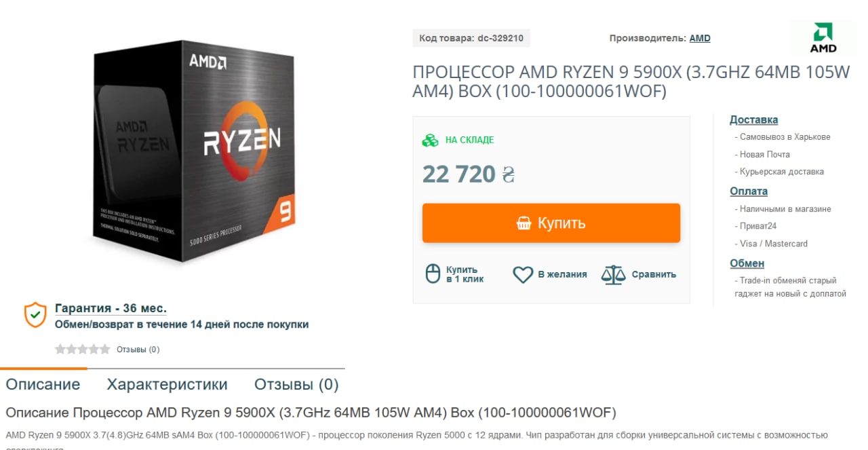Click the basket icon on the Купить button
The image size is (868, 450).
pos(524,223)
